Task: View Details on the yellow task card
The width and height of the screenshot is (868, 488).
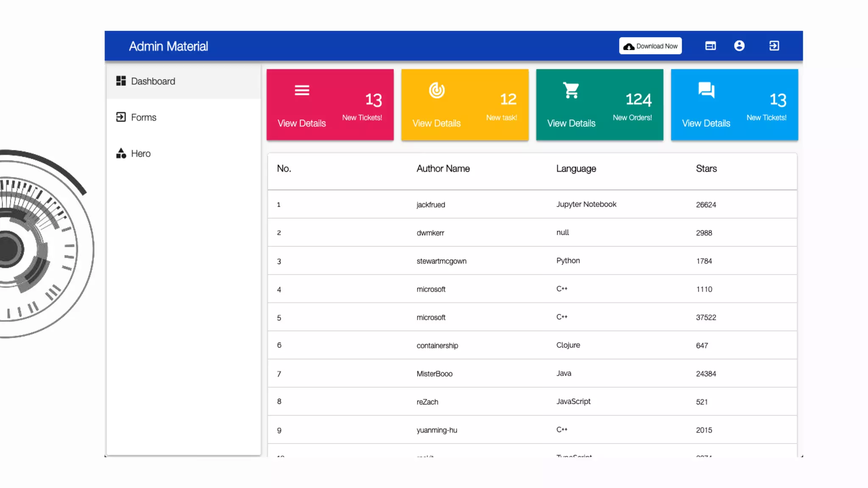Action: tap(437, 123)
